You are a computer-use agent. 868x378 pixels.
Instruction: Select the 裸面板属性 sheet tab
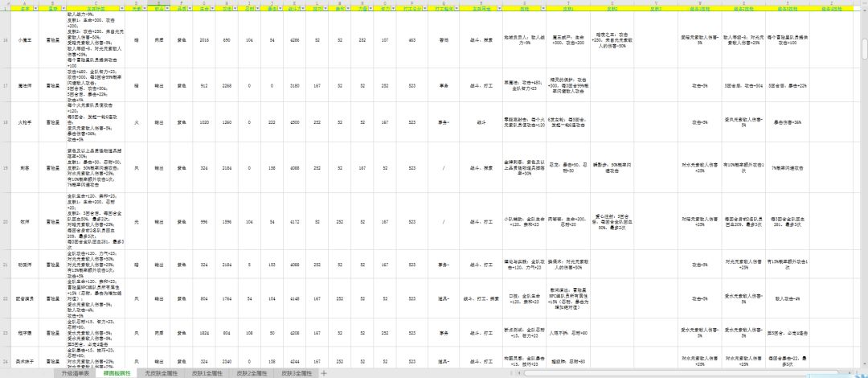click(x=117, y=373)
